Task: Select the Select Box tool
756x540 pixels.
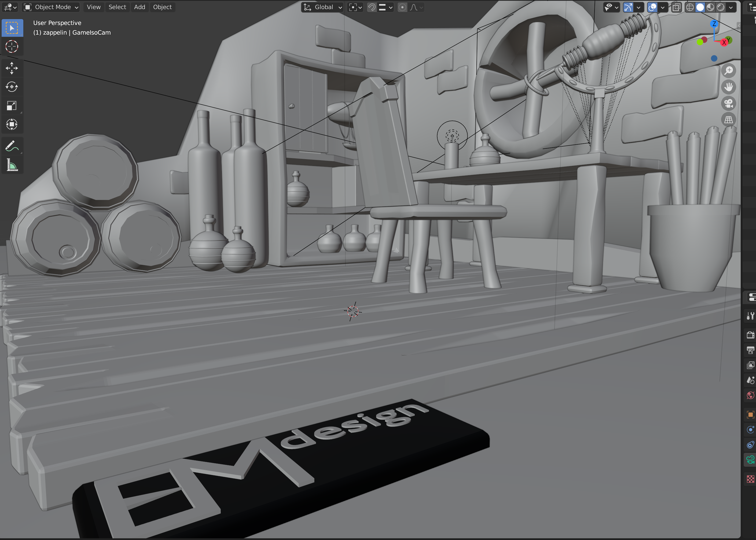Action: point(12,28)
